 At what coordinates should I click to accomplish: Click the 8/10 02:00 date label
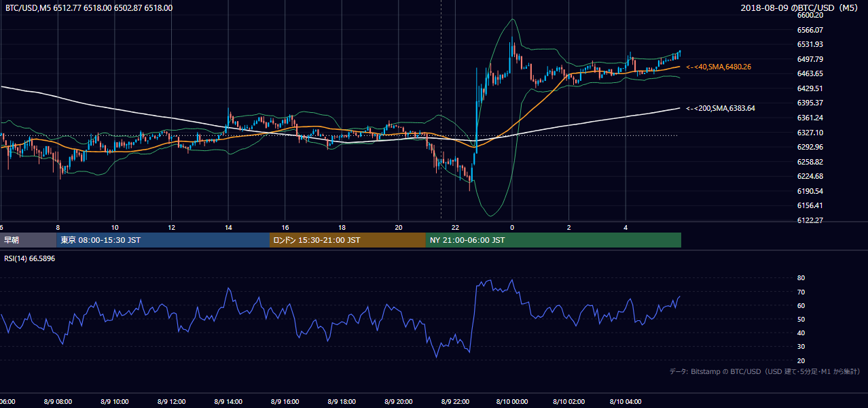(x=568, y=402)
